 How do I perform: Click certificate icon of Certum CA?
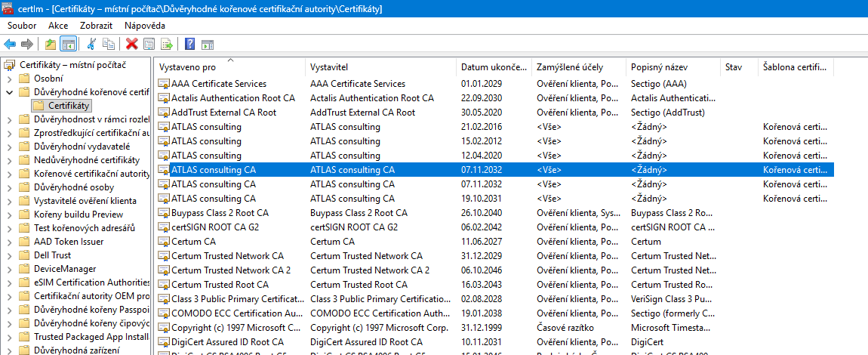pos(163,242)
